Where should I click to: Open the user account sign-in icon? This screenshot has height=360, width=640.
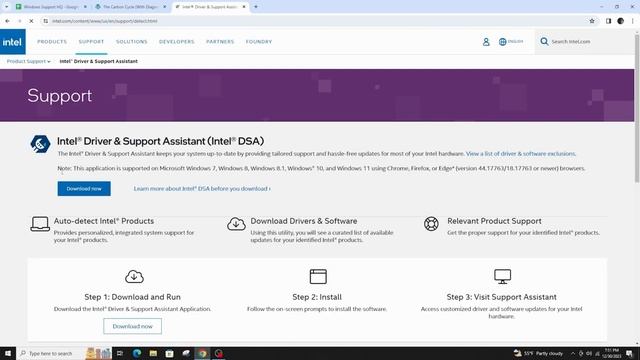(486, 42)
